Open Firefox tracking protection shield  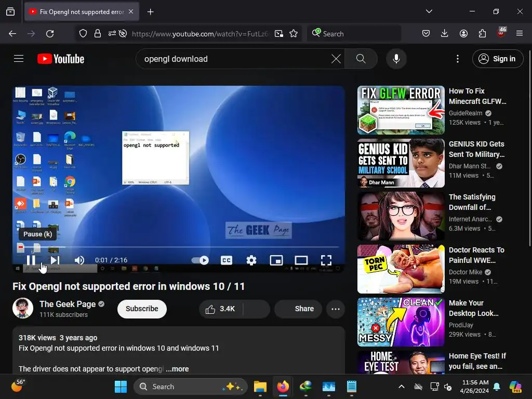click(x=83, y=34)
